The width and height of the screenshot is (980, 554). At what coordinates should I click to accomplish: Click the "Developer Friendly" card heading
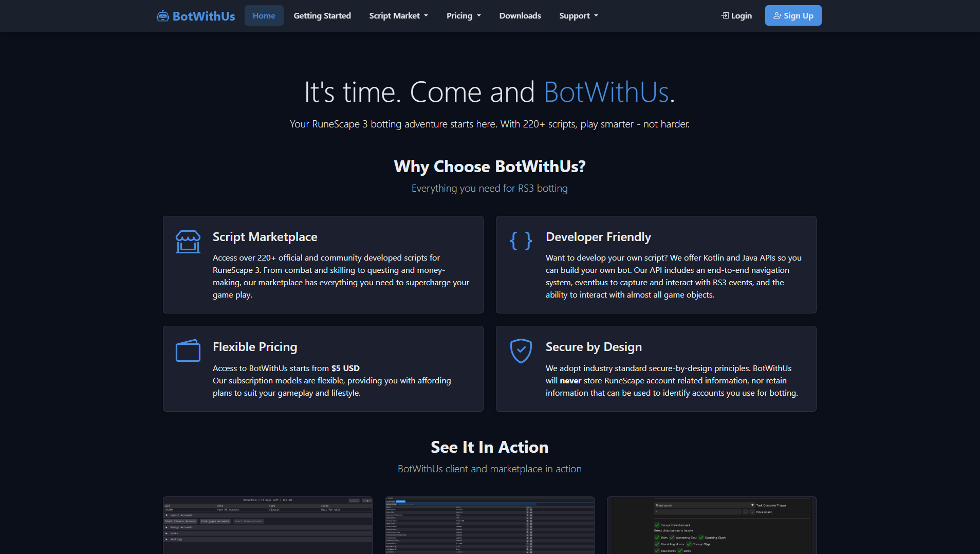[598, 237]
